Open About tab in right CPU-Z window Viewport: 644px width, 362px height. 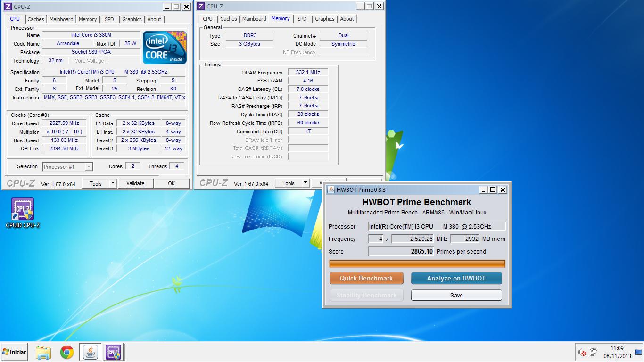click(x=347, y=19)
